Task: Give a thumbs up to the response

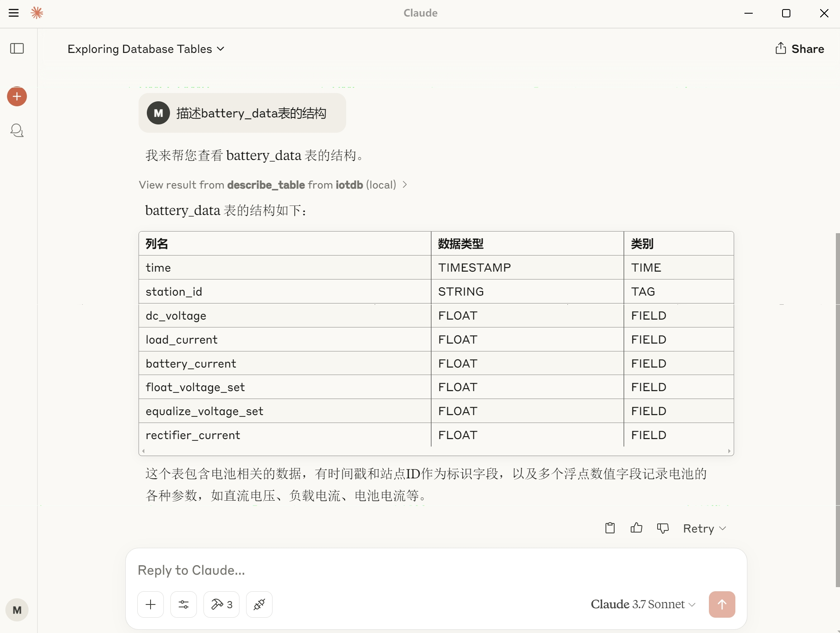Action: (636, 528)
